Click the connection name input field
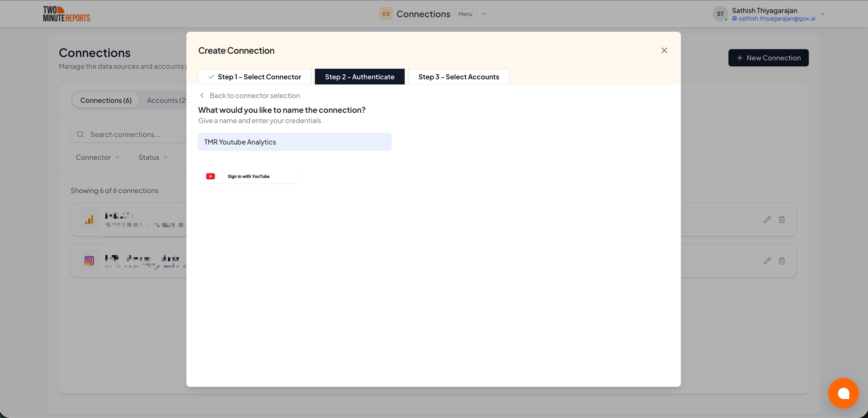Viewport: 868px width, 418px height. point(294,142)
